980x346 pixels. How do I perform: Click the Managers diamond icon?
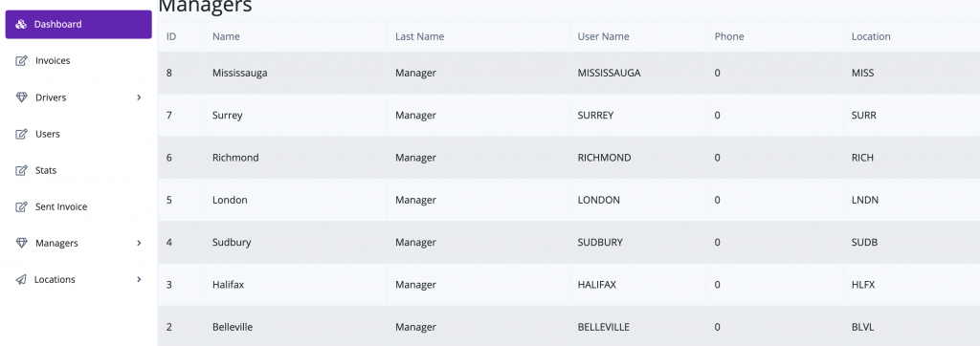tap(21, 243)
